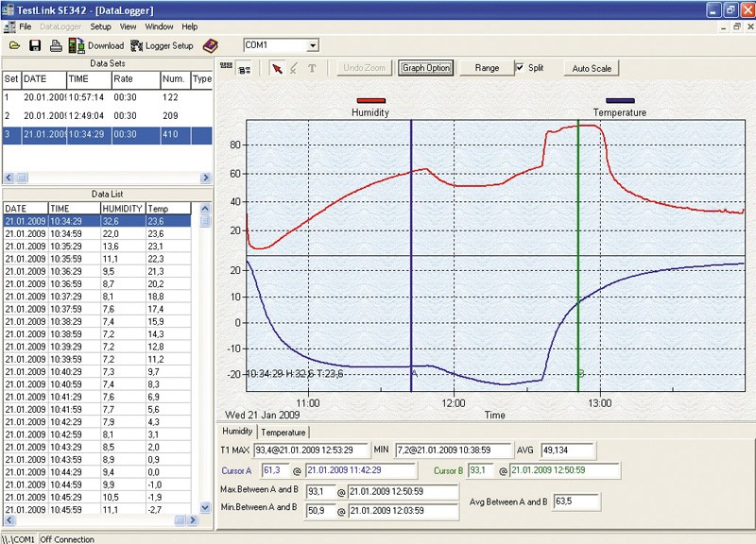This screenshot has height=544, width=756.
Task: Expand the COM1 port dropdown
Action: coord(313,45)
